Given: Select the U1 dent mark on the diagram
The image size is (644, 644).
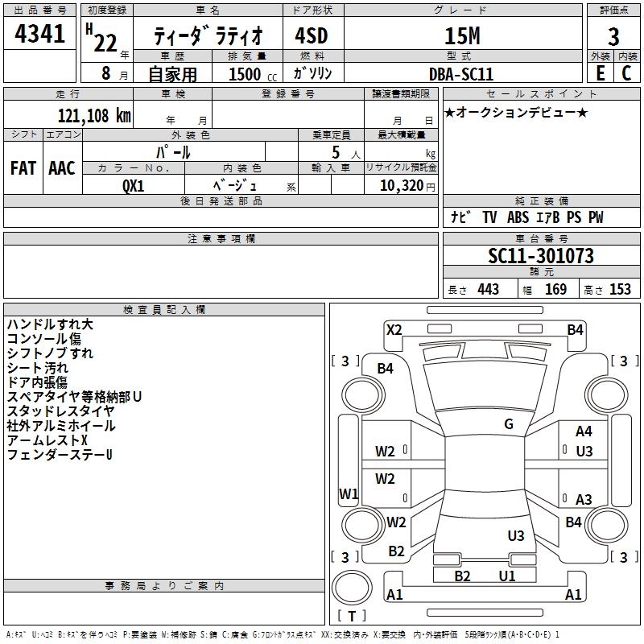Looking at the screenshot, I should [x=507, y=576].
